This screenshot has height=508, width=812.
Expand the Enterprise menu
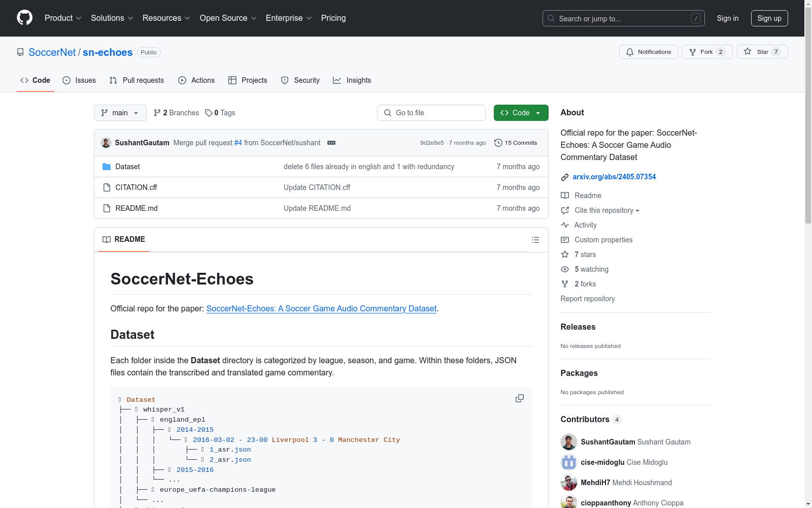click(x=289, y=18)
